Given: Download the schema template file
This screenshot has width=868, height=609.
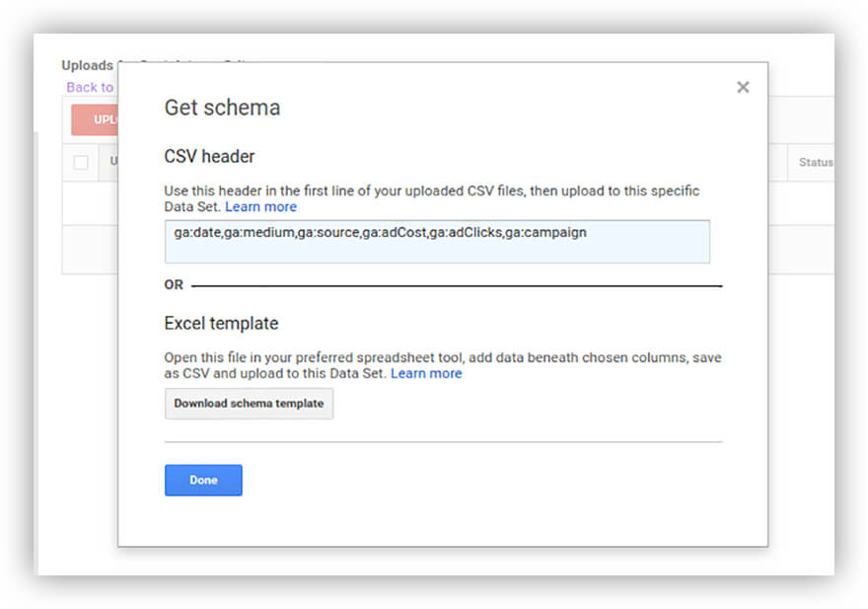Looking at the screenshot, I should click(x=249, y=404).
